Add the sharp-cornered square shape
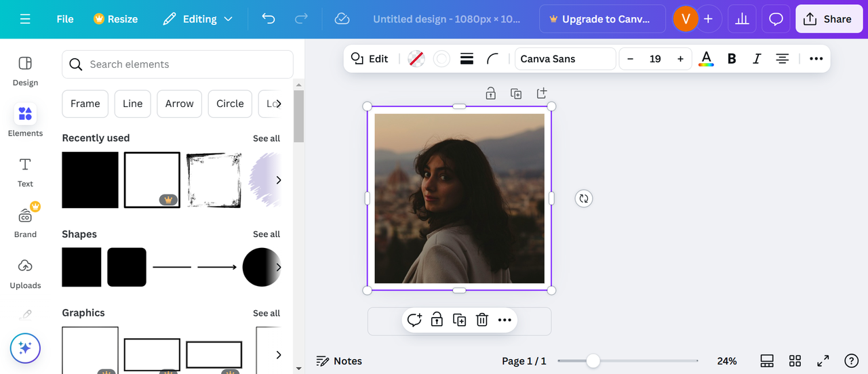This screenshot has width=868, height=374. (81, 267)
